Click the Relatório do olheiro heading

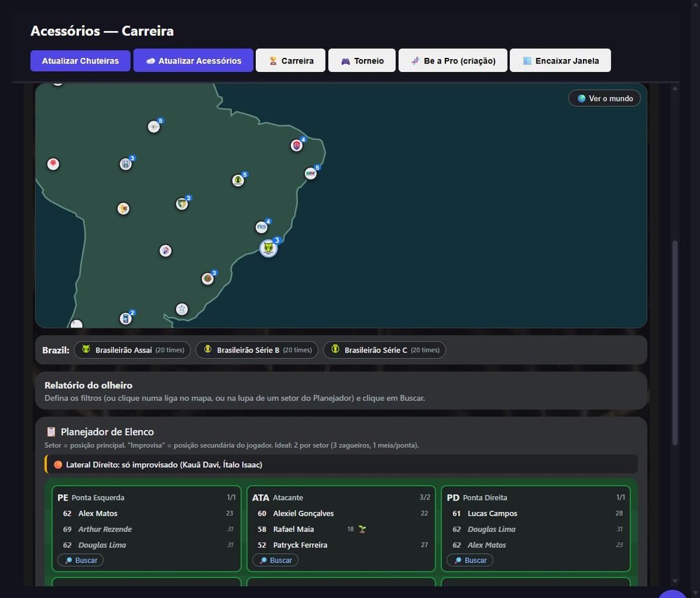[88, 385]
